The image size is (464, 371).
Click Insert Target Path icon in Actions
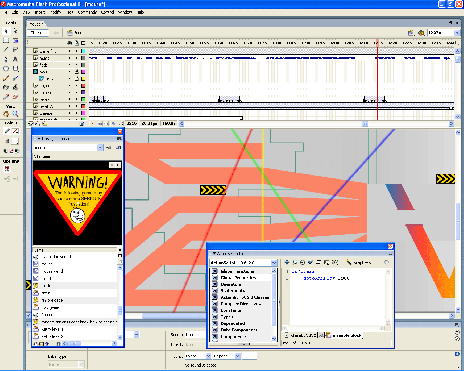[303, 262]
